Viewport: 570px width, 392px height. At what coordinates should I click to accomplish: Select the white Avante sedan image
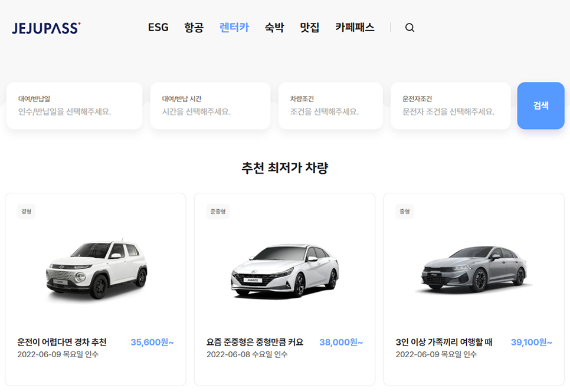point(285,271)
